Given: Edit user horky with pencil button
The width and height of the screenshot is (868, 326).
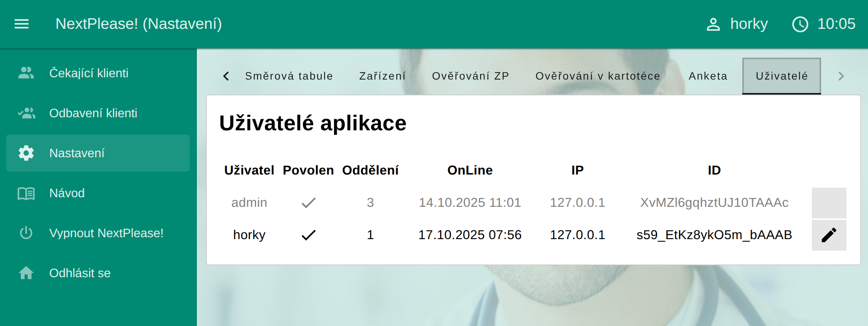Looking at the screenshot, I should 829,235.
